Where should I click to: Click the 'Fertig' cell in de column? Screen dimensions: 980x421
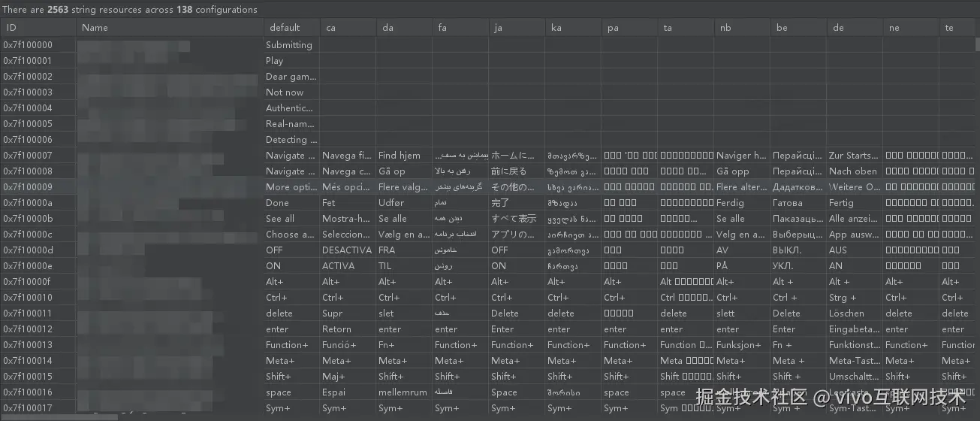coord(855,203)
